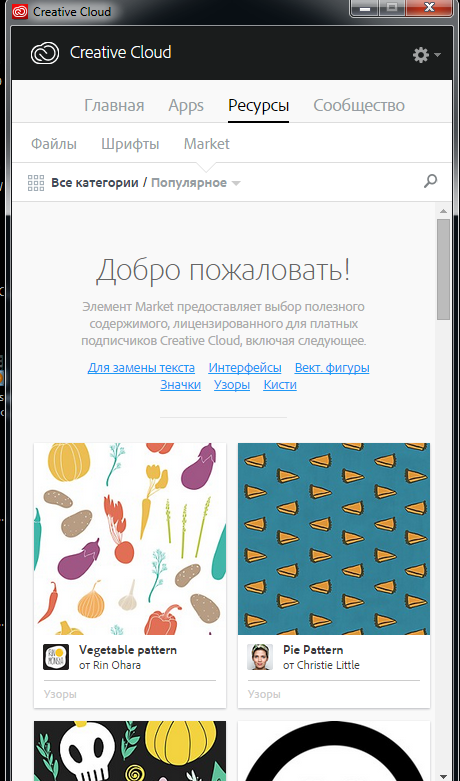The height and width of the screenshot is (781, 460).
Task: Click the Creative Cloud title bar icon
Action: pyautogui.click(x=20, y=11)
